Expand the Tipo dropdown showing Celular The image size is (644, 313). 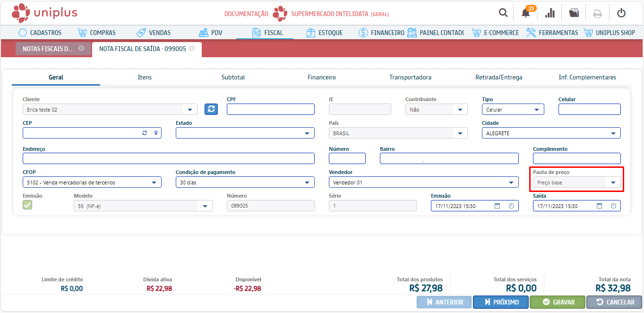point(537,110)
